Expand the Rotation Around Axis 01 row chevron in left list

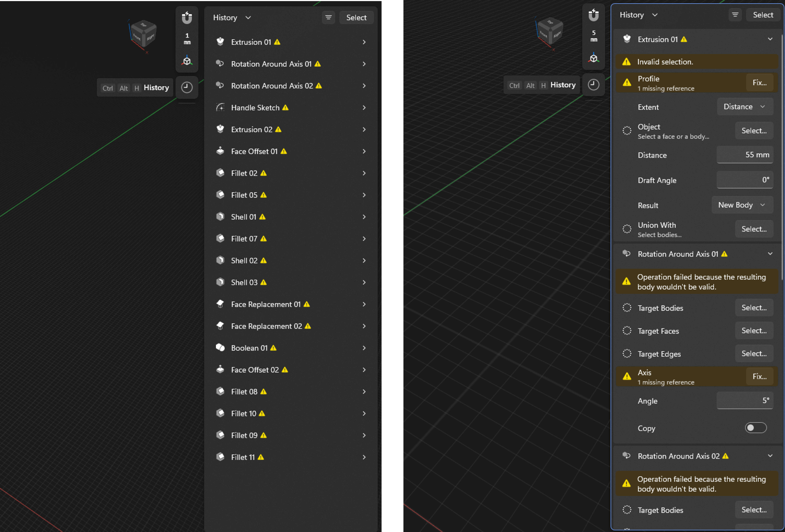click(364, 64)
